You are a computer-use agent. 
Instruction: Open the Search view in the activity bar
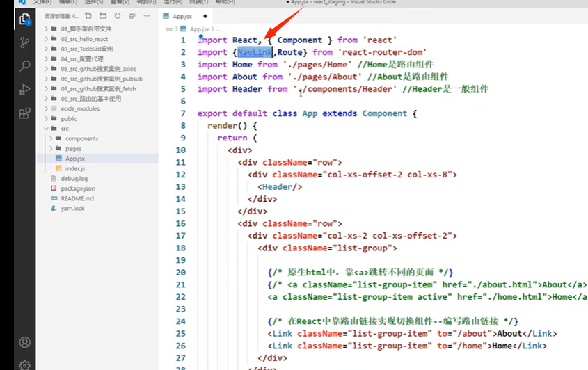(x=25, y=66)
